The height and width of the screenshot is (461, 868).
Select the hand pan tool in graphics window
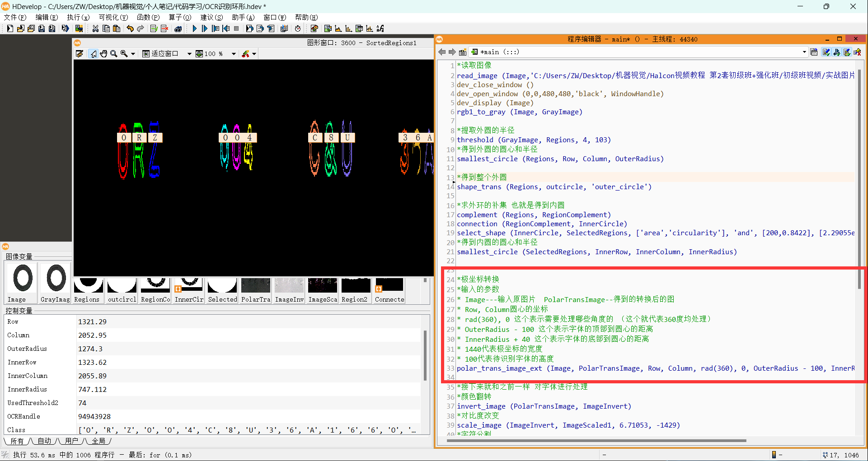(103, 54)
